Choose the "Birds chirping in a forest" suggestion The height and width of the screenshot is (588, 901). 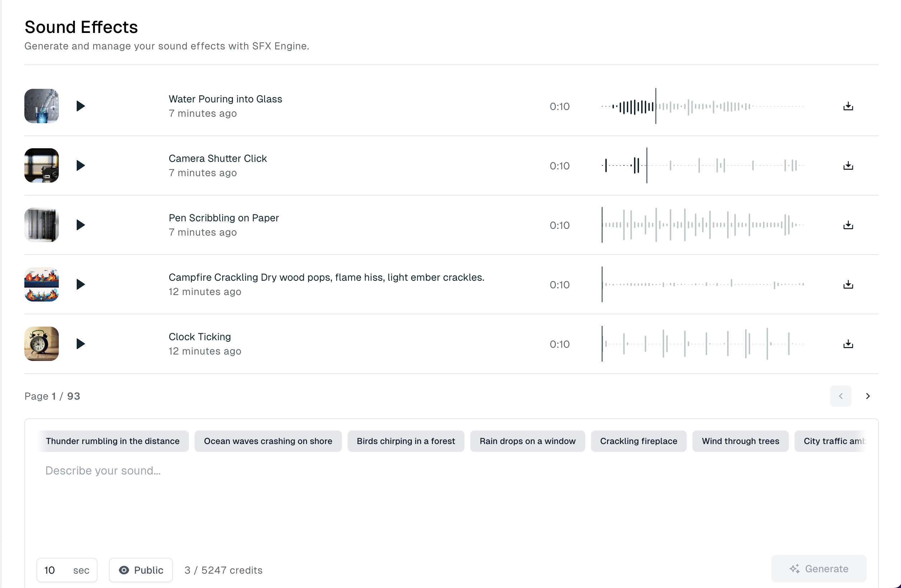(x=406, y=441)
